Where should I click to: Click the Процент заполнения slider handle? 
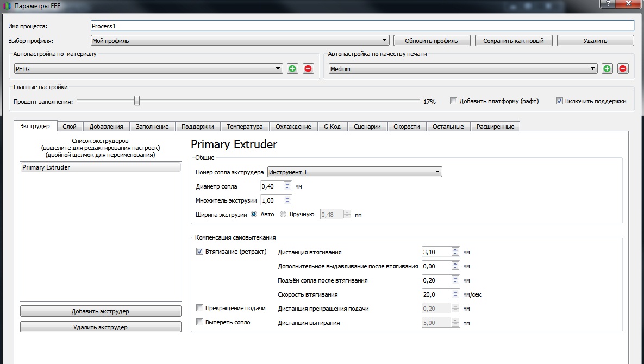[137, 101]
